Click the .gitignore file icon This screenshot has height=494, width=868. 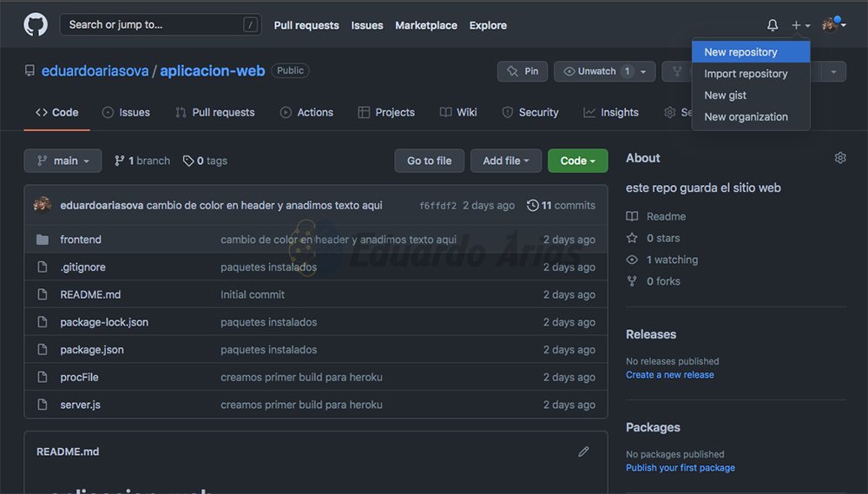[x=42, y=267]
